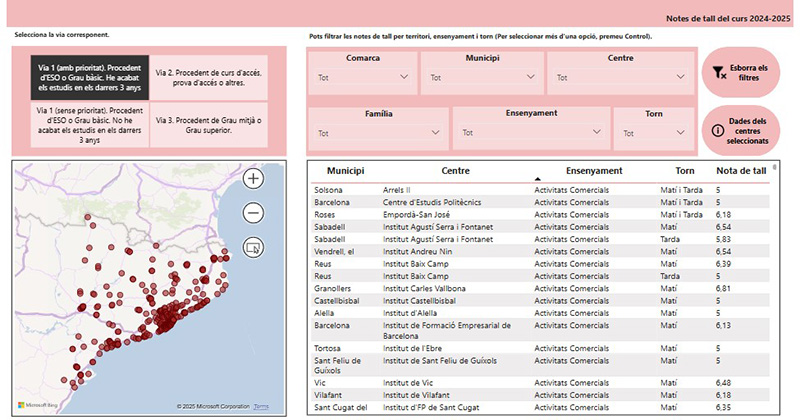The height and width of the screenshot is (420, 800).
Task: Select Via 1 (amb prioritat) option
Action: click(89, 78)
